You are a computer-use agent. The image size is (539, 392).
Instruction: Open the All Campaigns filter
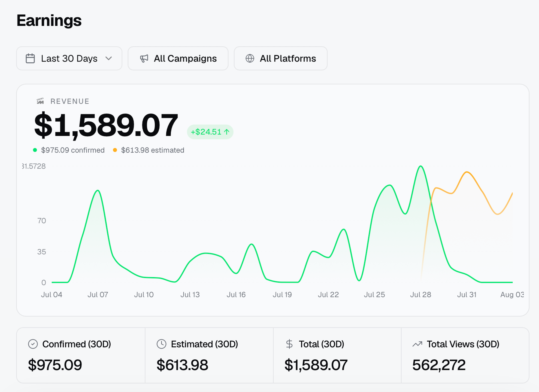click(x=178, y=58)
